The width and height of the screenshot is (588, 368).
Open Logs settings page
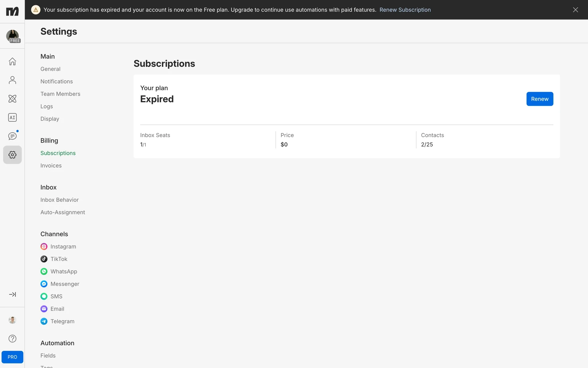47,106
